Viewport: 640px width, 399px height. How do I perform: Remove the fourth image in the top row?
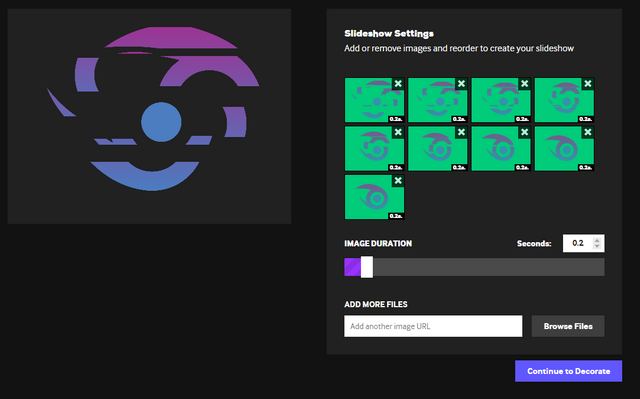[x=588, y=84]
